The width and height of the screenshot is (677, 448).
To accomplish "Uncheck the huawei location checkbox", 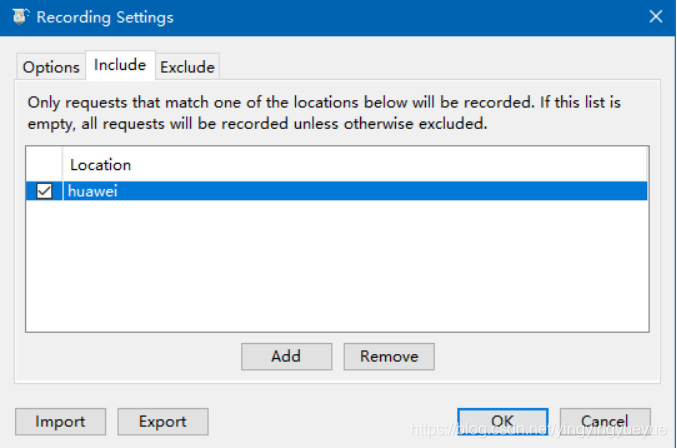I will pyautogui.click(x=44, y=191).
